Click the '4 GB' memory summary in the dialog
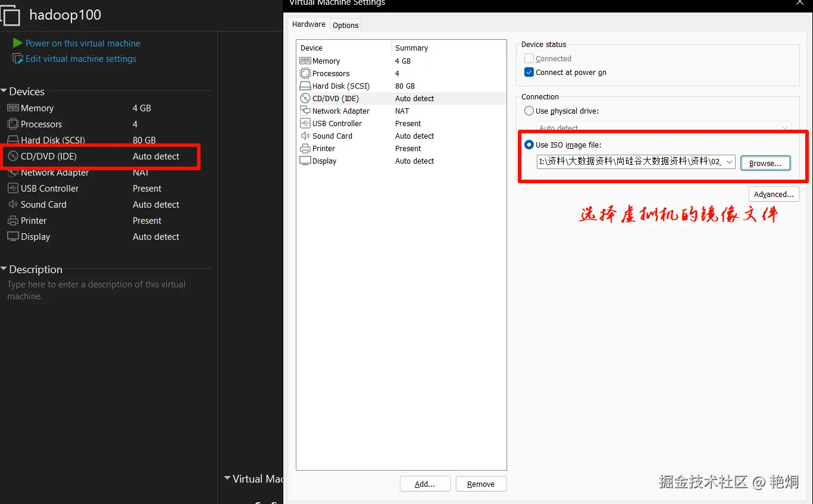 pyautogui.click(x=403, y=61)
